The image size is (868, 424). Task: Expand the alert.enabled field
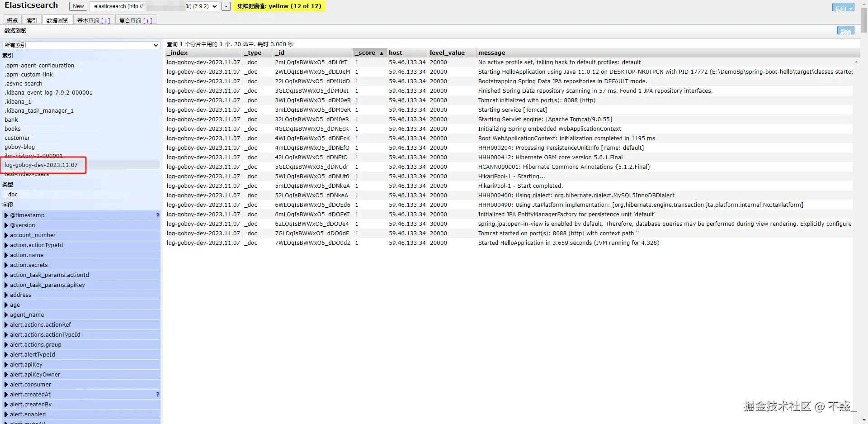(81, 414)
